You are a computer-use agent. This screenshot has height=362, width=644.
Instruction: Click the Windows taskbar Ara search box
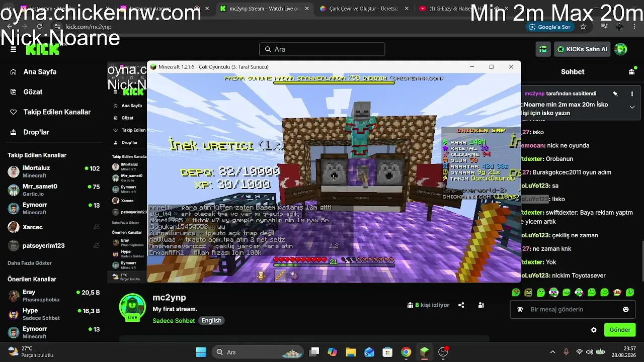coord(258,352)
